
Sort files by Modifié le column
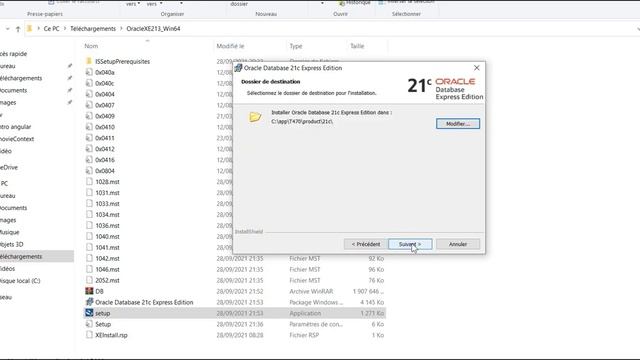[x=230, y=46]
